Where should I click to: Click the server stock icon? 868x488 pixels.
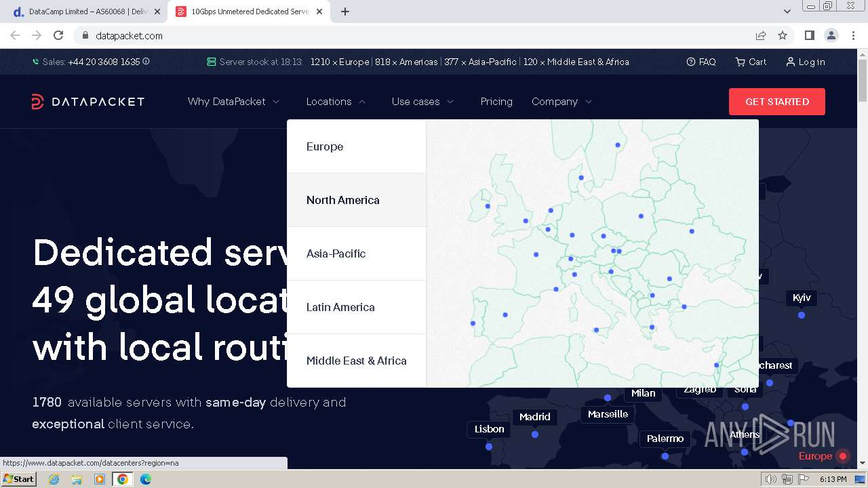[212, 62]
